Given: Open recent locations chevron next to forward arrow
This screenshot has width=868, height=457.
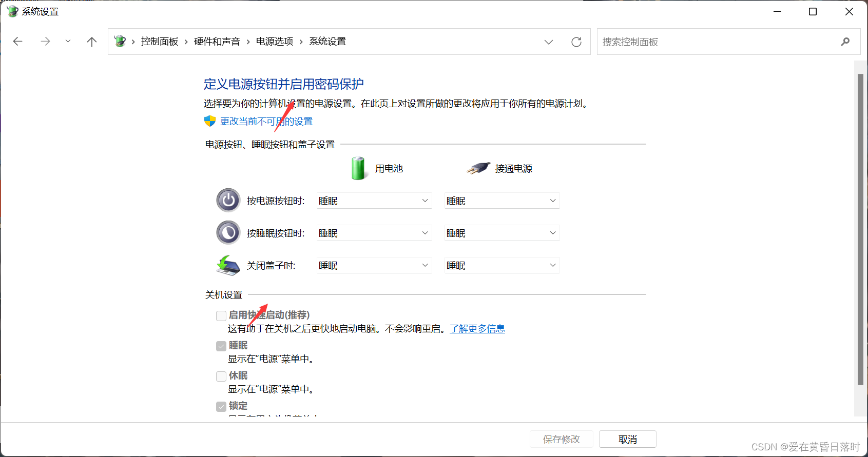Looking at the screenshot, I should pyautogui.click(x=68, y=42).
